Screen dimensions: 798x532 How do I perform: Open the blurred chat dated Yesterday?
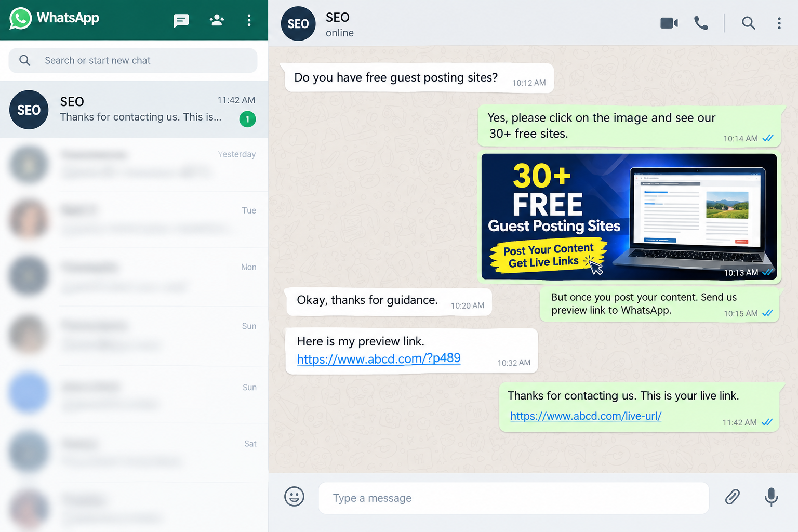134,165
